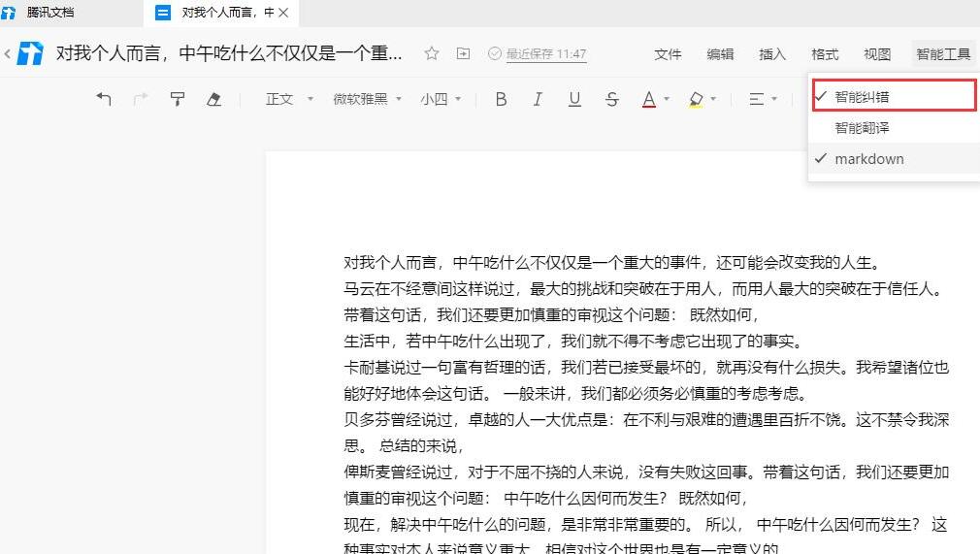The height and width of the screenshot is (554, 980).
Task: Close the current document tab
Action: point(283,13)
